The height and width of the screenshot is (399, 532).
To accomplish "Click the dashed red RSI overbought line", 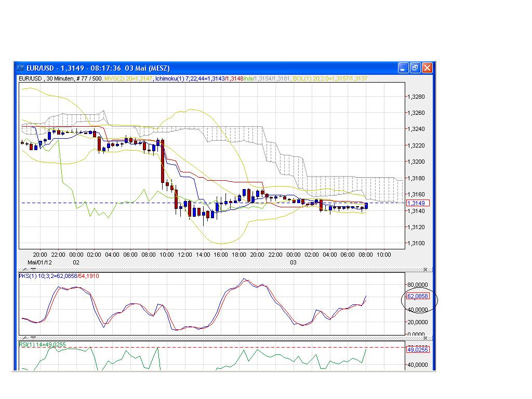I will coord(208,346).
